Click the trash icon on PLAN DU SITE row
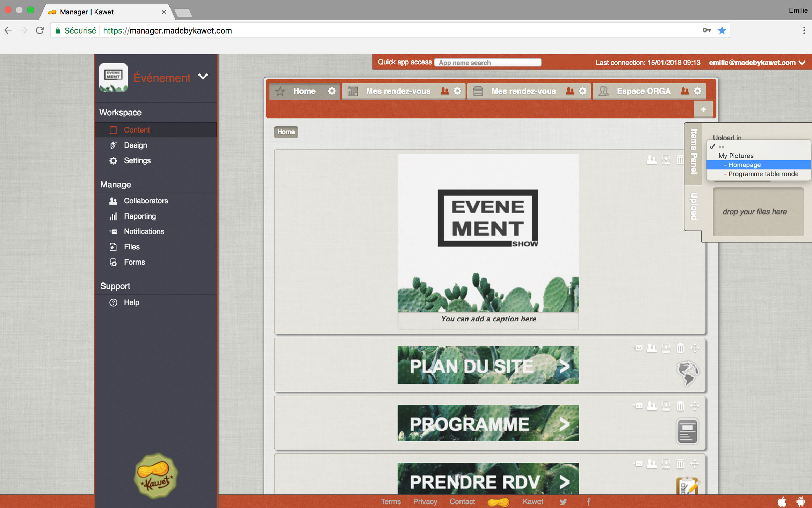Screen dimensions: 812x508 tap(680, 348)
